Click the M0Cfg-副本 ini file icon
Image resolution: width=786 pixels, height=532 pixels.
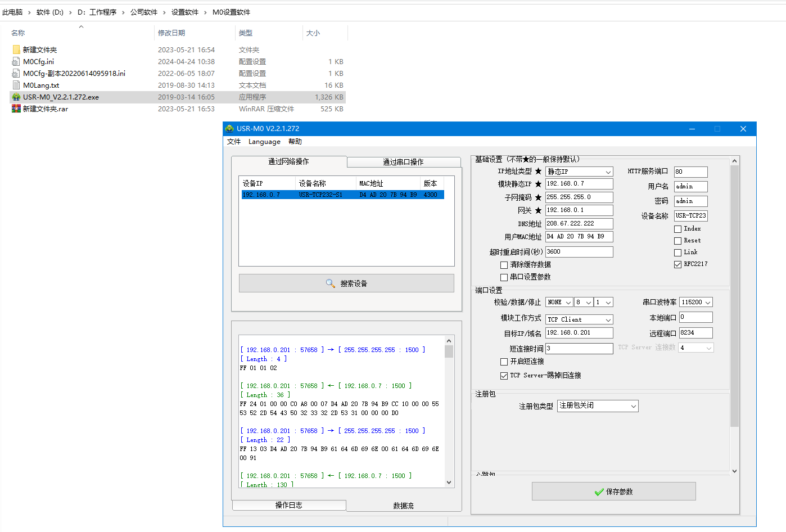[x=16, y=74]
